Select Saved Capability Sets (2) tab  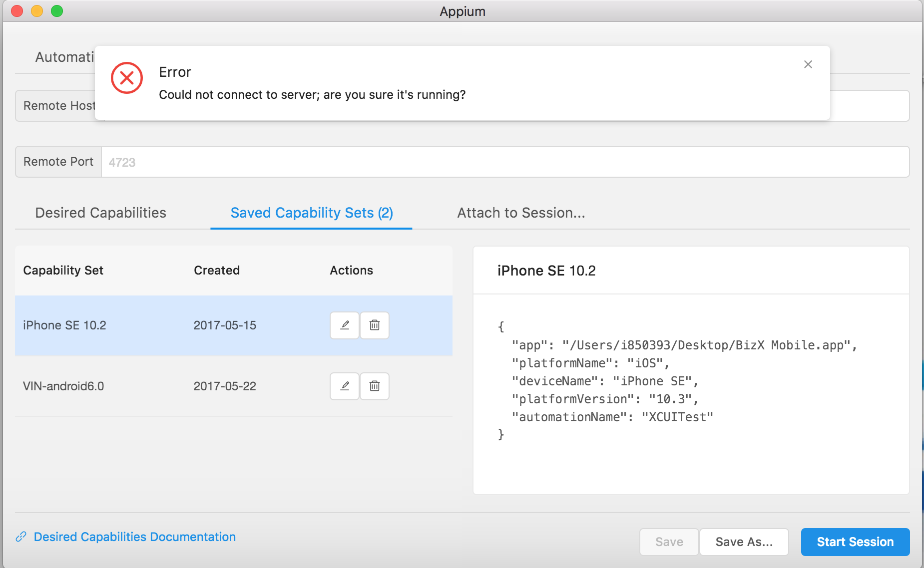312,213
